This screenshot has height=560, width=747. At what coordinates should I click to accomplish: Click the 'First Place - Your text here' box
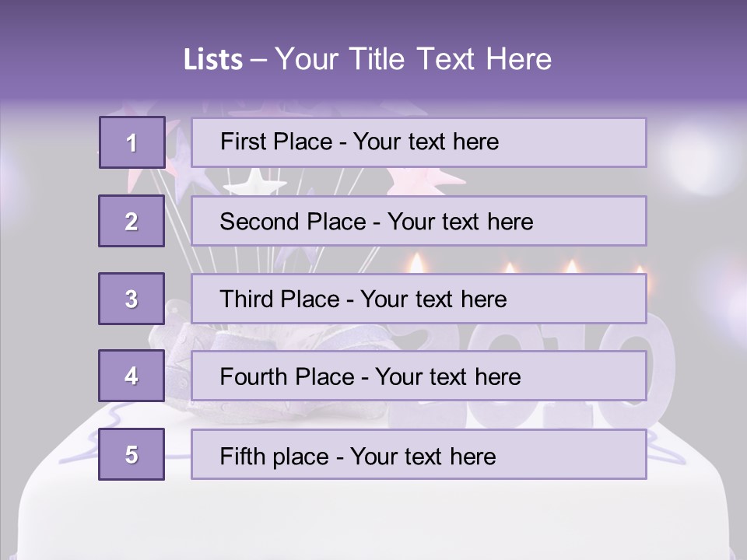(419, 142)
